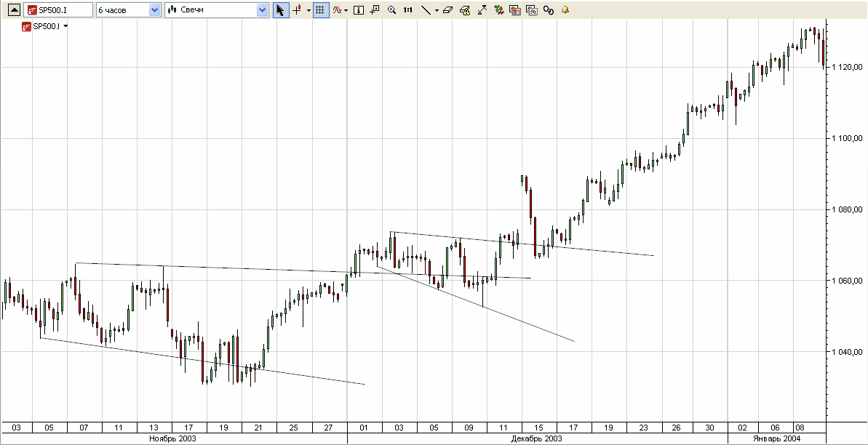Click the zoom magnifier icon

coord(392,10)
